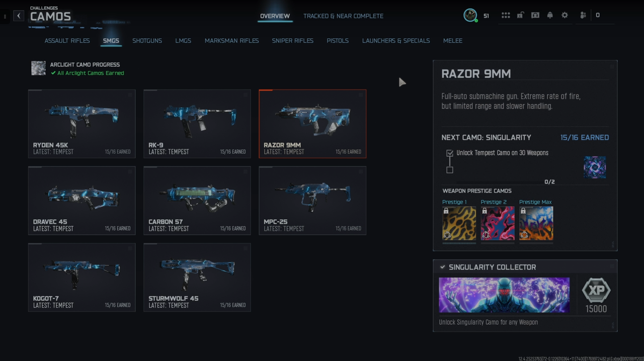Toggle the empty second challenge checkbox
The width and height of the screenshot is (644, 361).
(450, 170)
